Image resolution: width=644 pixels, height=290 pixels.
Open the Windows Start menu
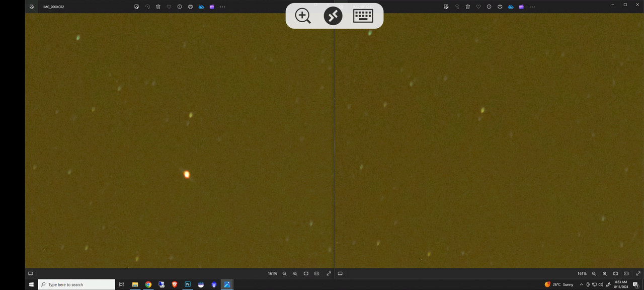point(31,284)
